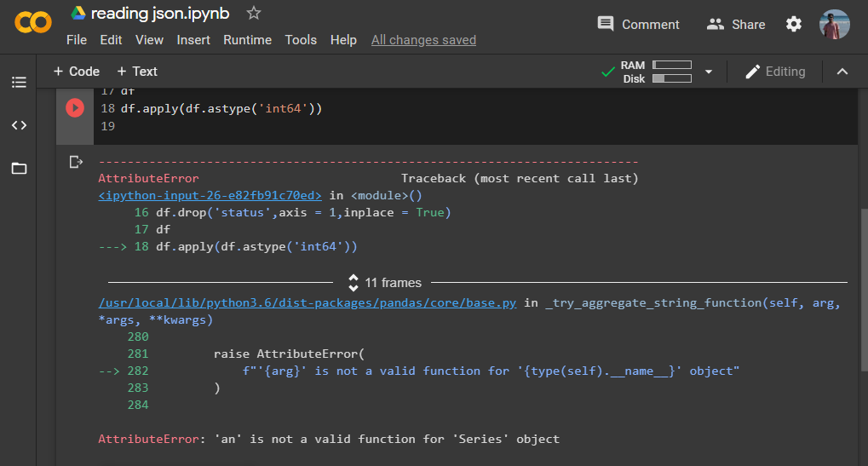Open the ipython-input-26 traceback link
The image size is (868, 466).
click(x=210, y=195)
